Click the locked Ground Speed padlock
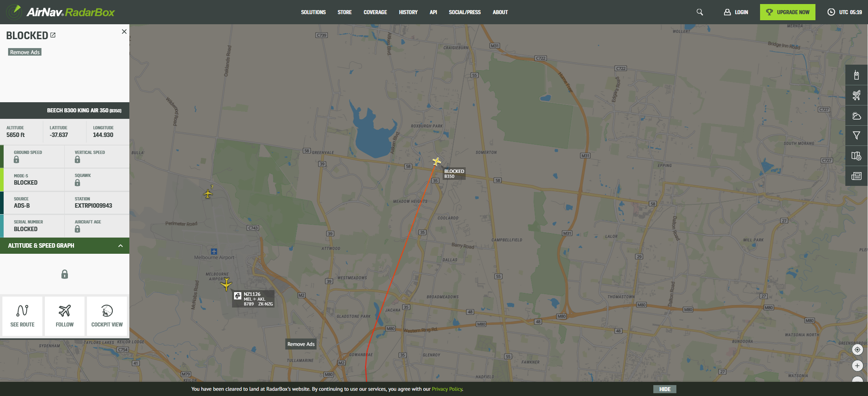The height and width of the screenshot is (396, 868). [16, 160]
